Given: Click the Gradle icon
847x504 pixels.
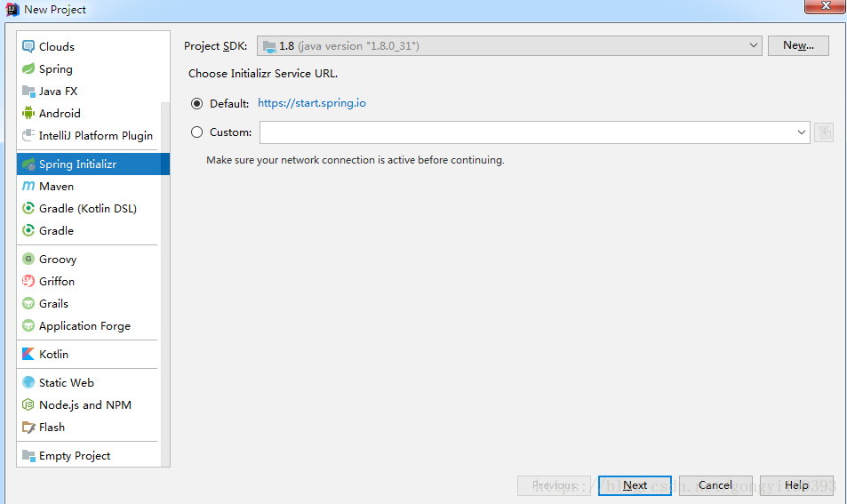Looking at the screenshot, I should [x=28, y=230].
